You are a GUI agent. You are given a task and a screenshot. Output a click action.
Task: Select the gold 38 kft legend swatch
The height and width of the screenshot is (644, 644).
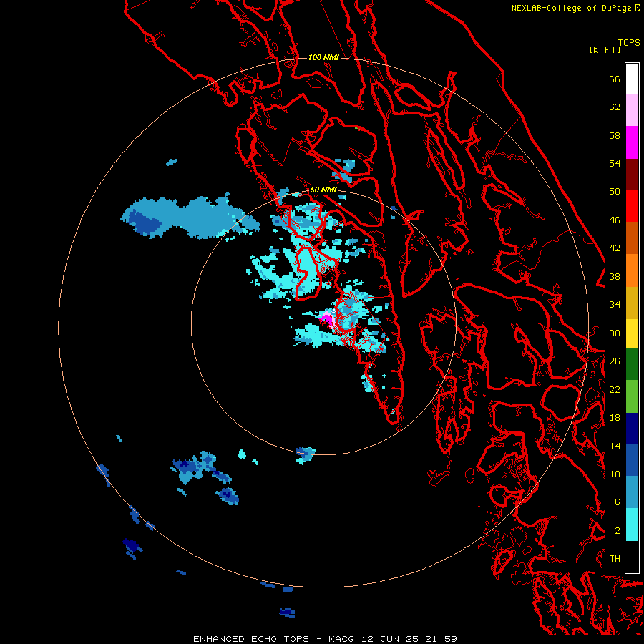tap(632, 303)
